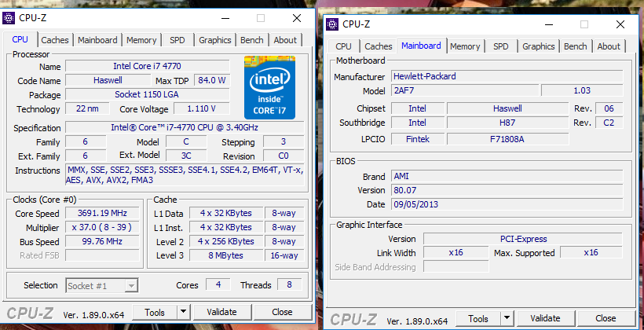644x330 pixels.
Task: Switch to Graphics tab in right CPU-Z window
Action: pos(539,46)
